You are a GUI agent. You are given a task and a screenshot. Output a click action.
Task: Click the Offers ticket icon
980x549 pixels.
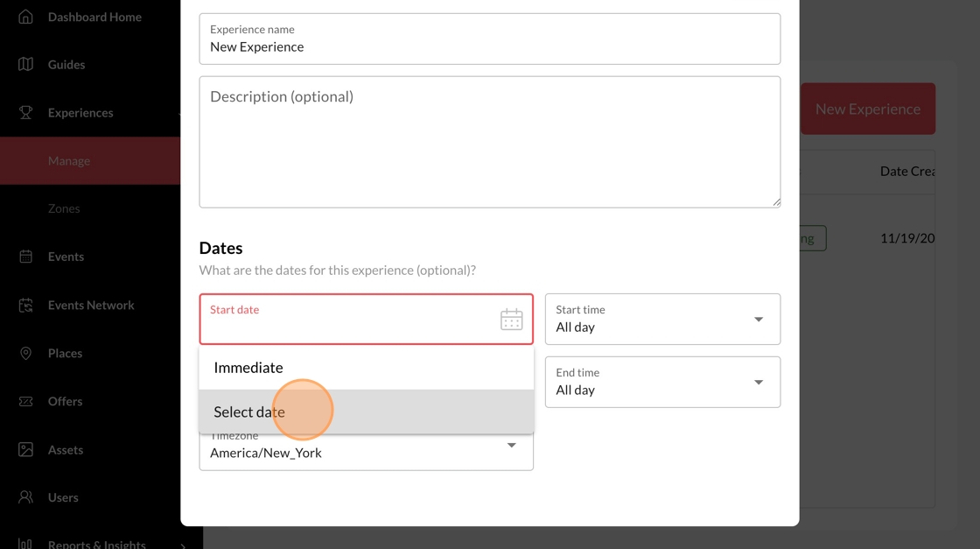[x=25, y=401]
